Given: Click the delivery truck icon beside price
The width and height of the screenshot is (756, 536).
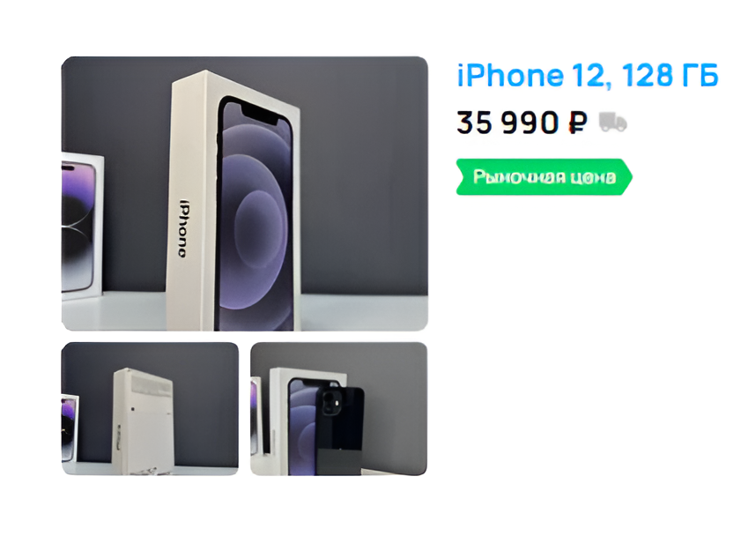Looking at the screenshot, I should tap(612, 122).
